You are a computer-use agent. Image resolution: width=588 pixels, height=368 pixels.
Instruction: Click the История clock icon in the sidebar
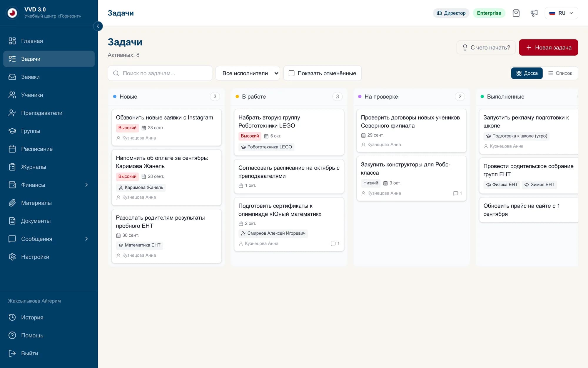click(x=12, y=317)
